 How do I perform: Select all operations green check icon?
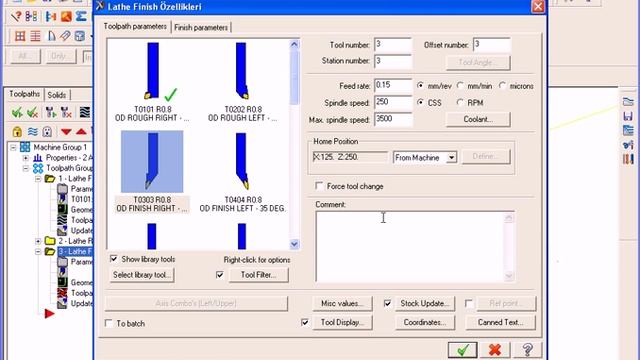(x=17, y=112)
